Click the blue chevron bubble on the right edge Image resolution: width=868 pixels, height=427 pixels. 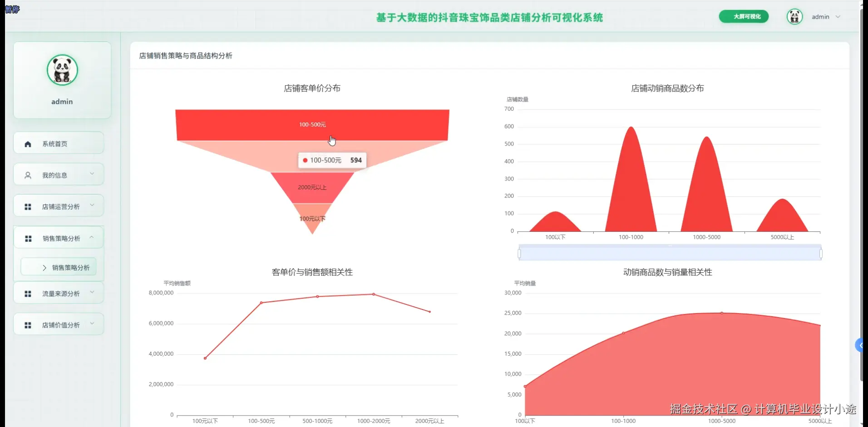[x=860, y=345]
